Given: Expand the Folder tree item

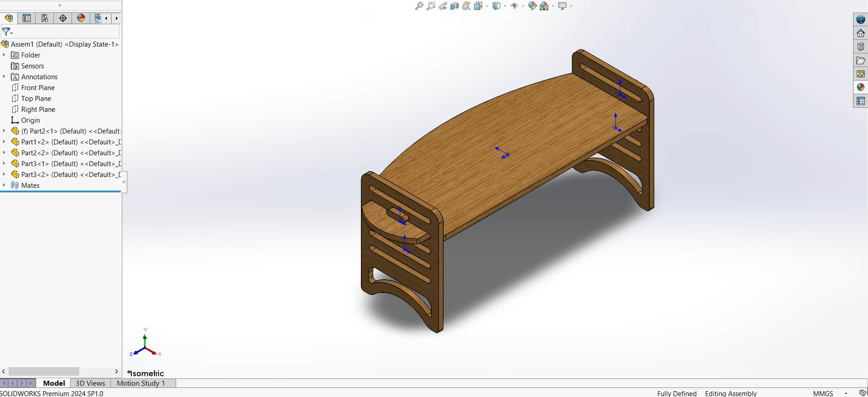Looking at the screenshot, I should pyautogui.click(x=4, y=55).
